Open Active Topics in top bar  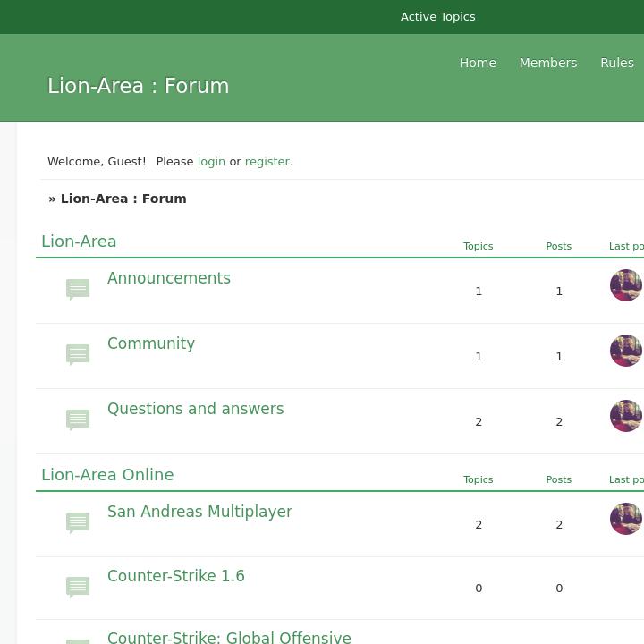(x=437, y=17)
